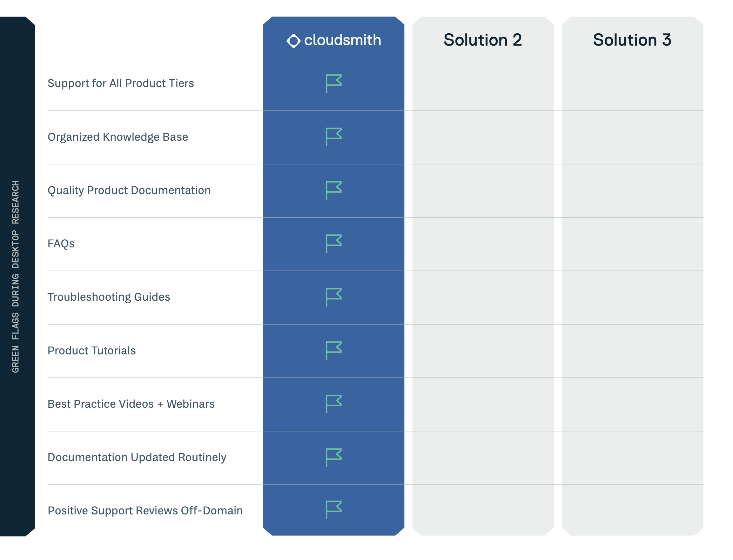Image resolution: width=733 pixels, height=560 pixels.
Task: Click the Documentation Updated Routinely flag
Action: [334, 458]
